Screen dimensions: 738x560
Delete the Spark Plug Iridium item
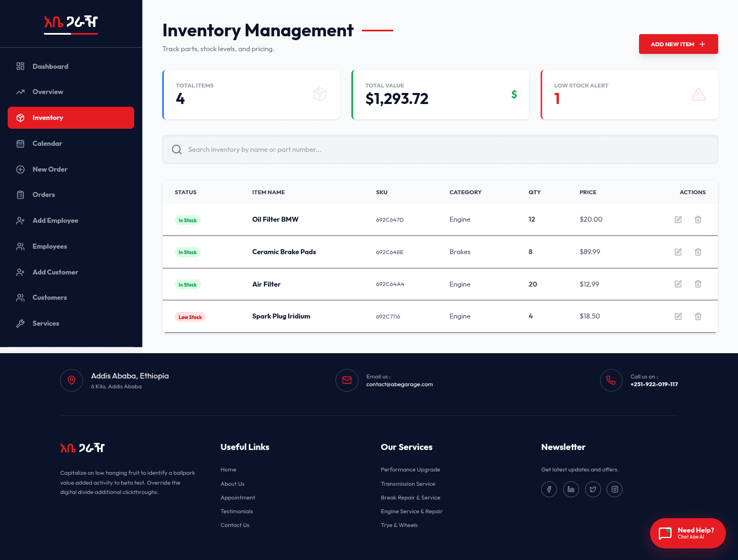tap(697, 316)
